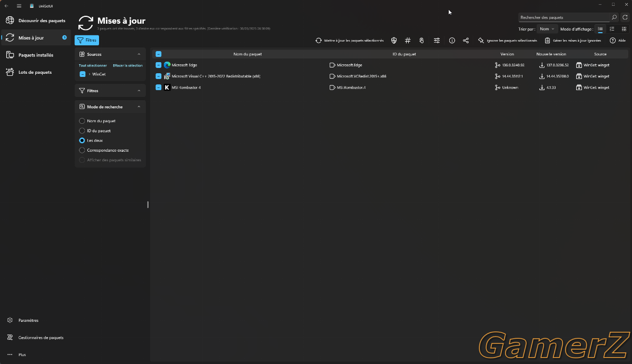Click the blue Filtres toggle button

click(x=87, y=40)
